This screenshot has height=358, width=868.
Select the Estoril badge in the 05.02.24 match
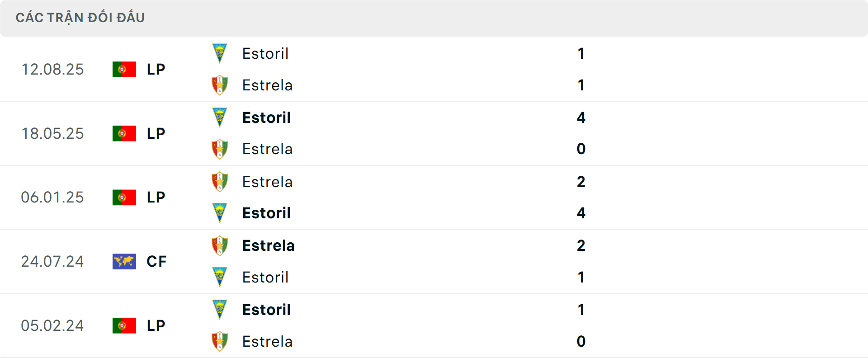click(220, 309)
